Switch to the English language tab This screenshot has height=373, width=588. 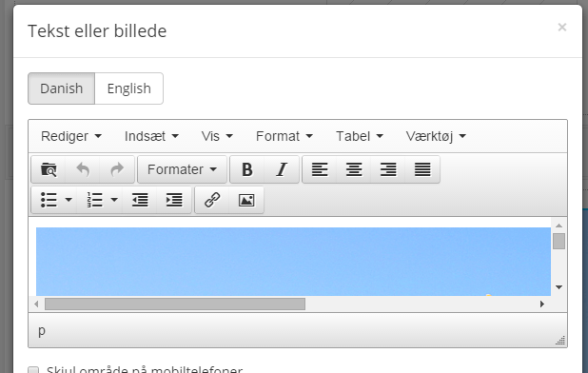(129, 88)
